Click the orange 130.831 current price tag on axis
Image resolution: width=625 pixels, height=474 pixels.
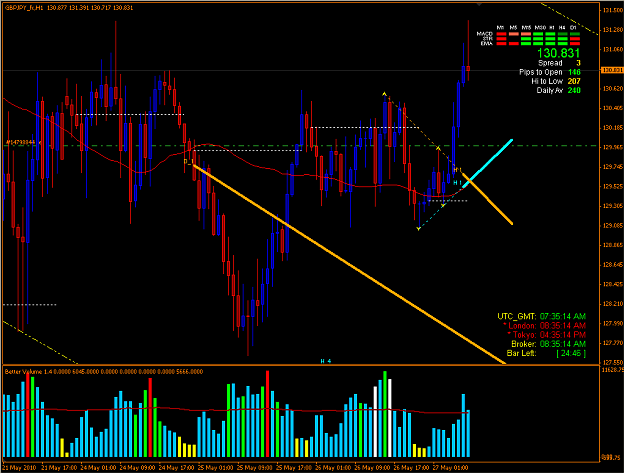pos(612,70)
